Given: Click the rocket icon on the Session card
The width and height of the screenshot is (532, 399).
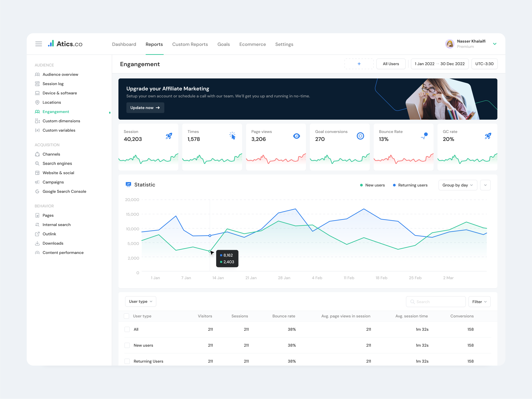Looking at the screenshot, I should (169, 136).
